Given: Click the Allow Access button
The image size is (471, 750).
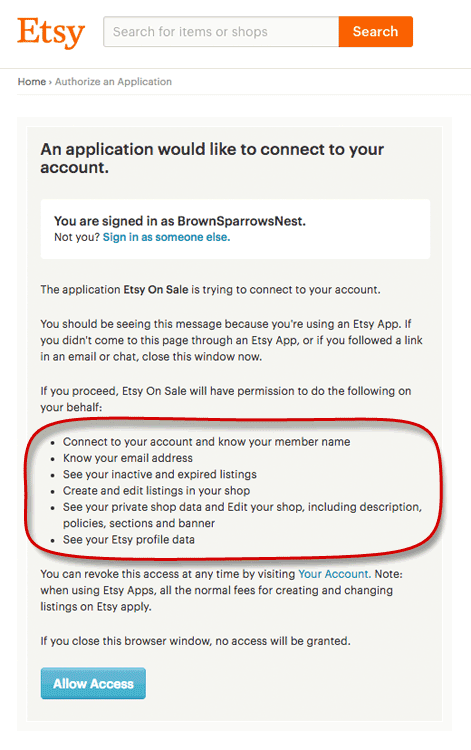Looking at the screenshot, I should pos(93,684).
